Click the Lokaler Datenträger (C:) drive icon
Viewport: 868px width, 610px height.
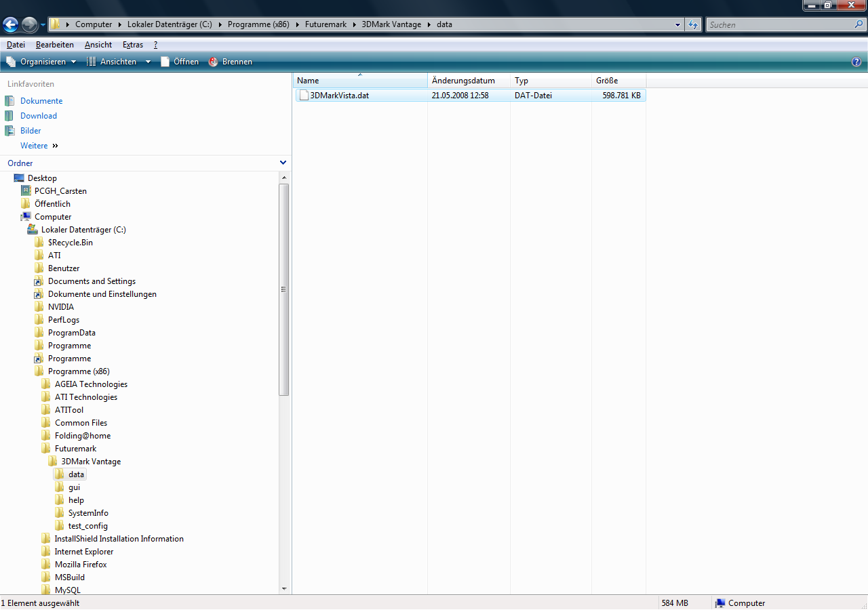(x=33, y=230)
